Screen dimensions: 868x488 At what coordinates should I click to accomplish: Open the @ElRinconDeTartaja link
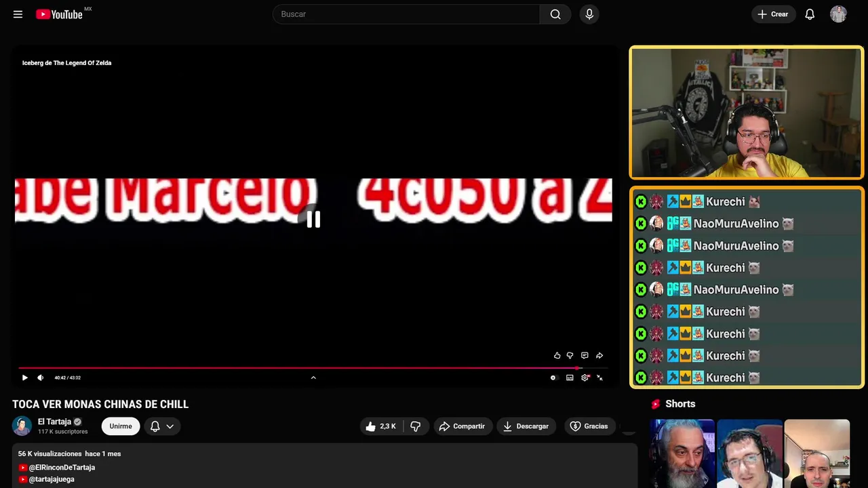pyautogui.click(x=62, y=468)
